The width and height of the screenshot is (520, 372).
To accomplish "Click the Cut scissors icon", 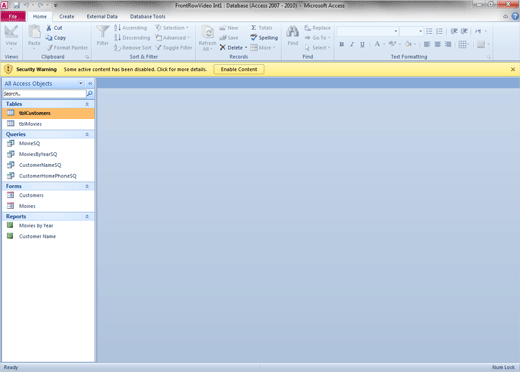I will click(49, 28).
